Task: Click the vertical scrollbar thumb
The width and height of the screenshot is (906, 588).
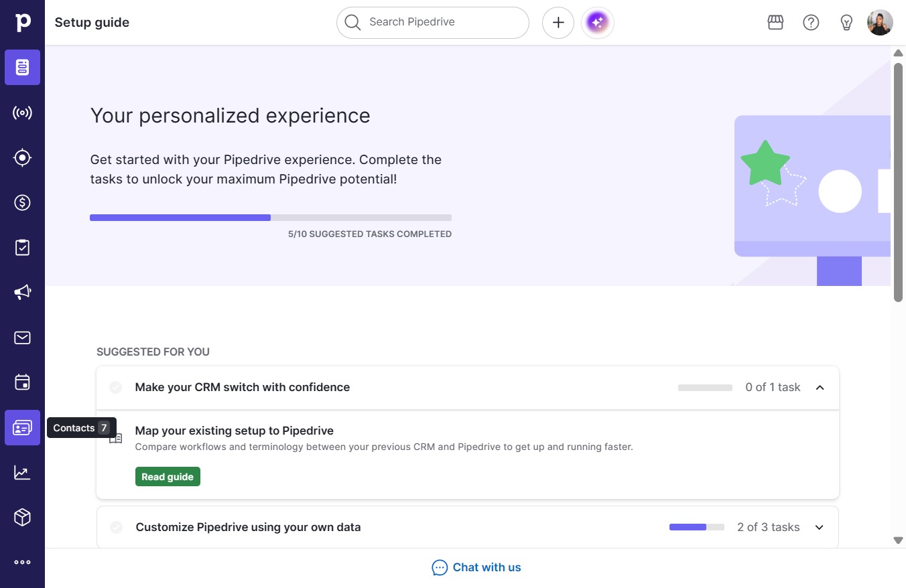Action: coord(899,183)
